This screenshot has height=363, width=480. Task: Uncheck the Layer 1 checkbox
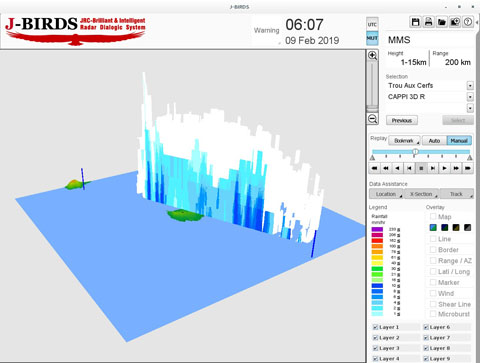coord(375,327)
